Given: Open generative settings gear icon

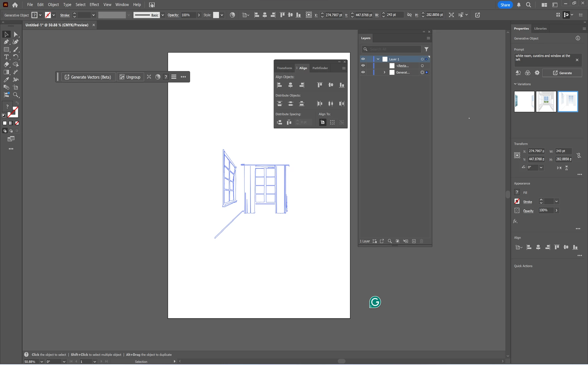Looking at the screenshot, I should (537, 73).
